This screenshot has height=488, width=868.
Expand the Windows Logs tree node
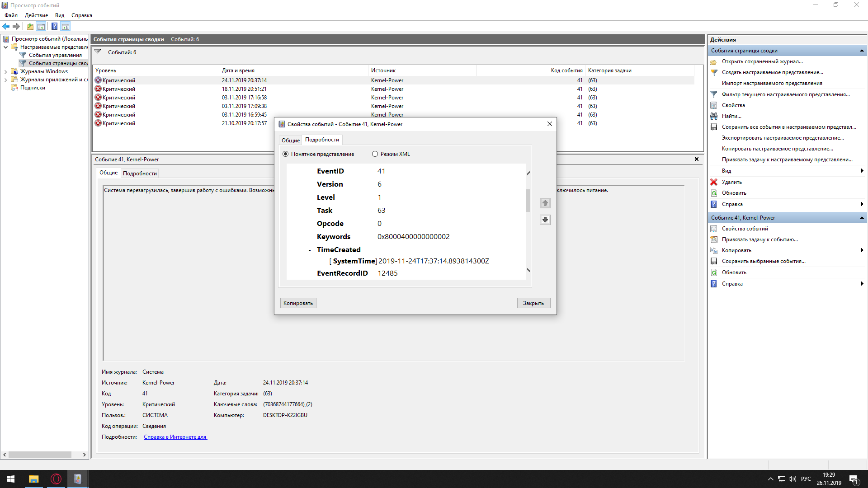(x=5, y=71)
